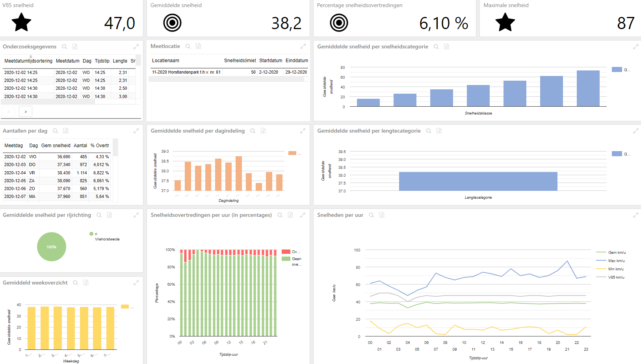Select the 2020-12-04 VR row
Viewport: 641px width, 364px height.
click(x=57, y=173)
